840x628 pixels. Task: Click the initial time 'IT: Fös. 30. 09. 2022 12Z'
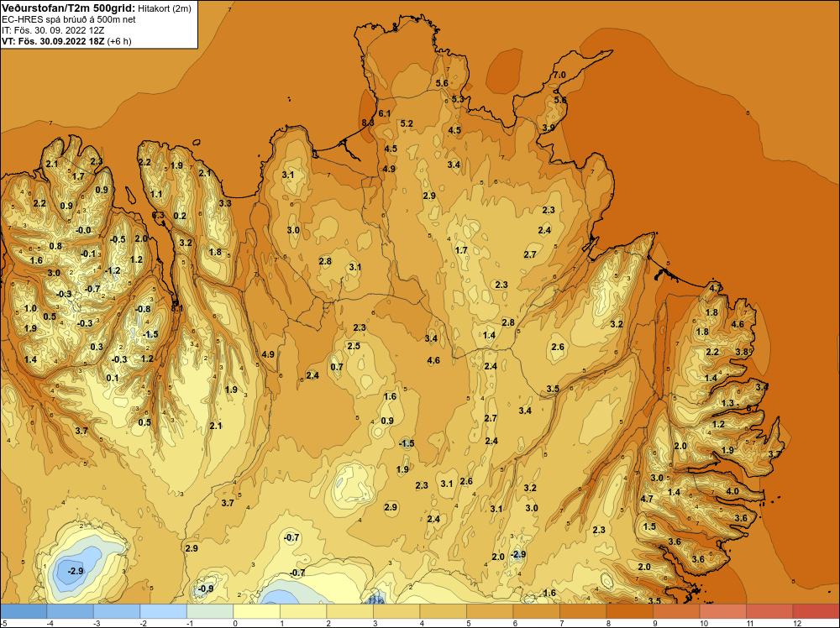point(53,30)
